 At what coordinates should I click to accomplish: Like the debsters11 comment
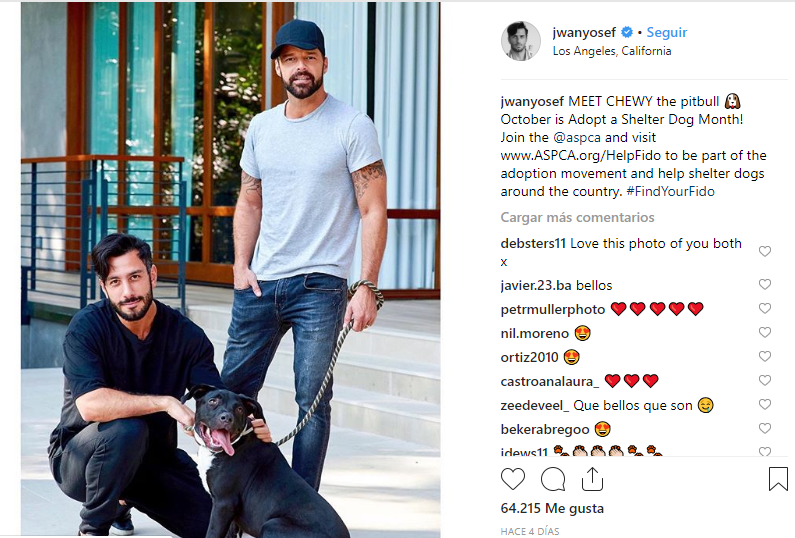(765, 252)
